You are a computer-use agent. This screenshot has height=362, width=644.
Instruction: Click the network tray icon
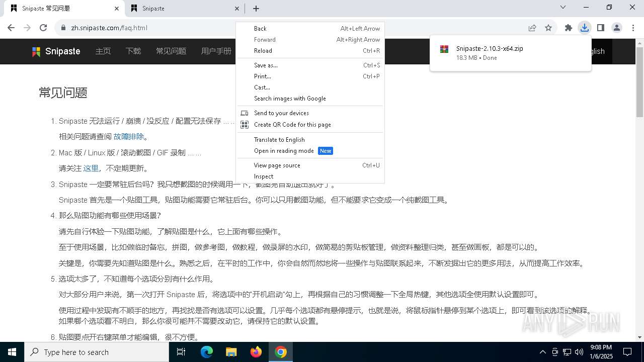[x=567, y=352]
